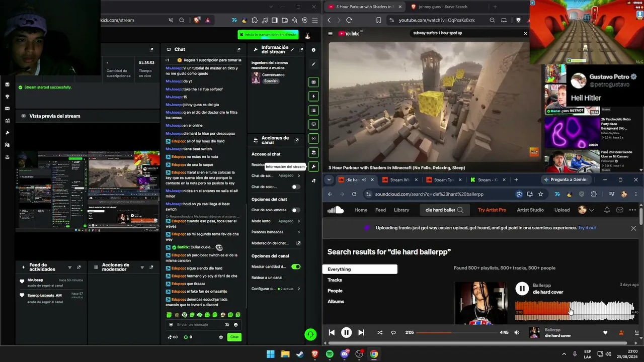The height and width of the screenshot is (362, 644).
Task: Toggle Chat de solo-emotes under Opciones del chat
Action: tap(296, 210)
